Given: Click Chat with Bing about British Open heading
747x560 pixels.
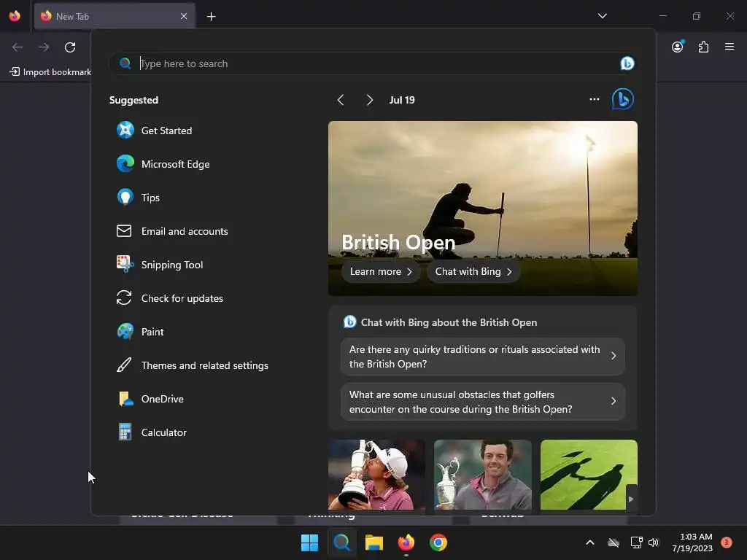Looking at the screenshot, I should pyautogui.click(x=449, y=322).
